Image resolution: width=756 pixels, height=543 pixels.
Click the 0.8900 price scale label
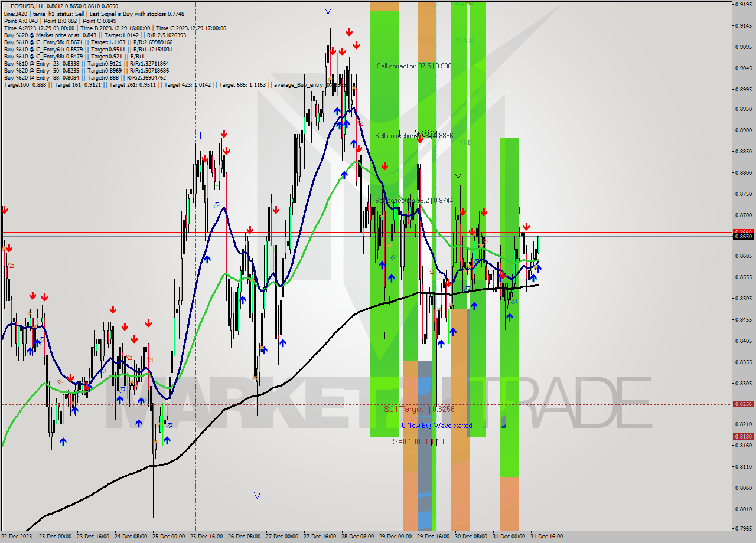tap(743, 130)
